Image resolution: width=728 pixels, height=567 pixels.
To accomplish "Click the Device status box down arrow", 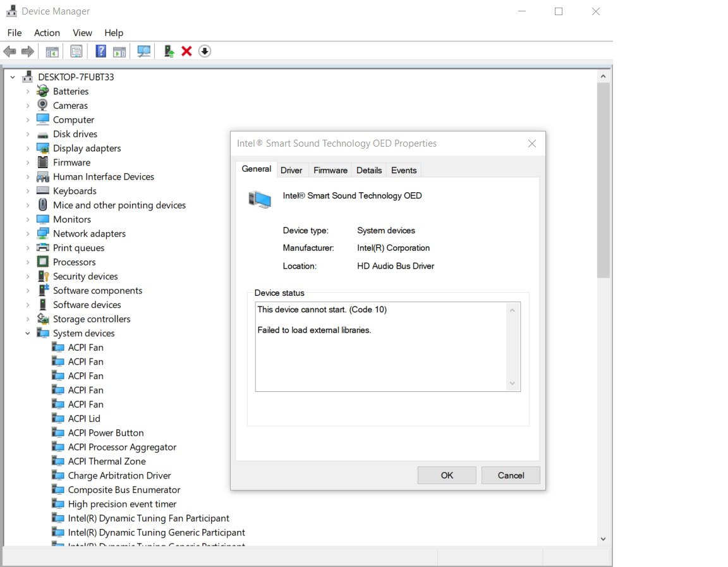I will coord(512,384).
